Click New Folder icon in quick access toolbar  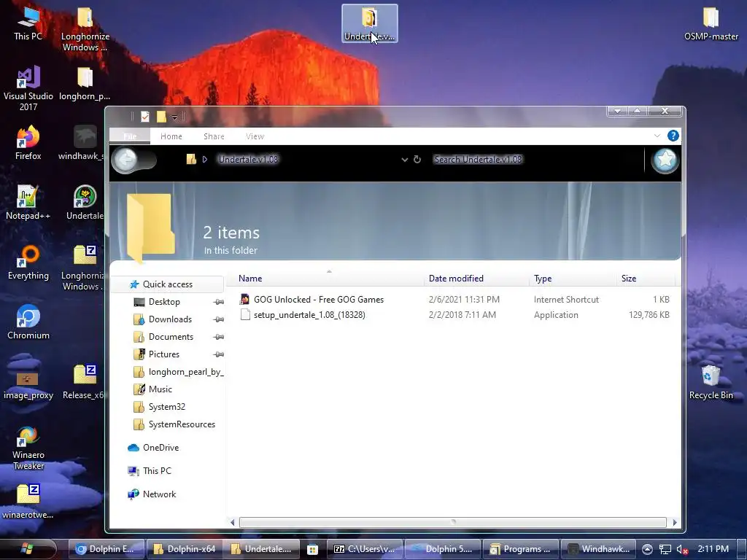(161, 116)
